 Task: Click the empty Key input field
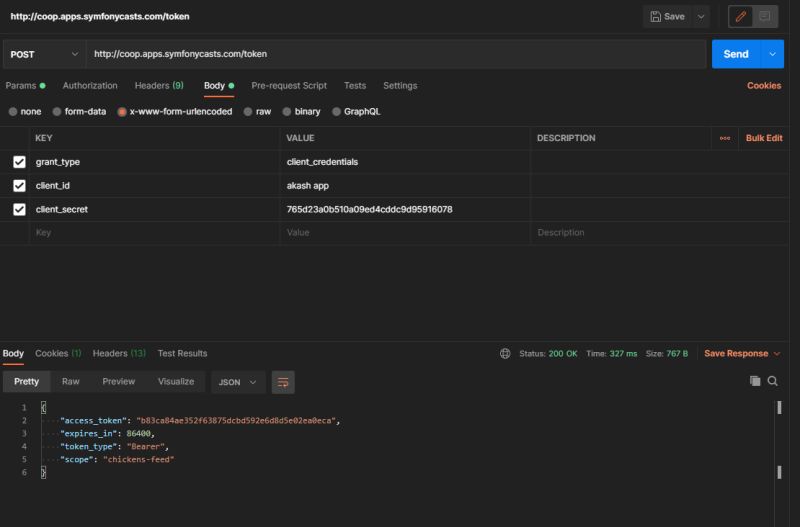155,233
